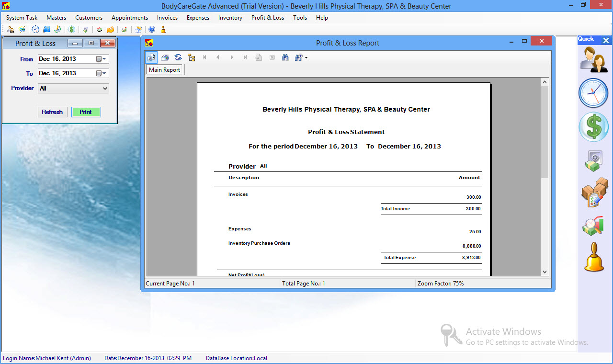Select the Main Report tab
Viewport: 613px width, 364px height.
point(164,70)
